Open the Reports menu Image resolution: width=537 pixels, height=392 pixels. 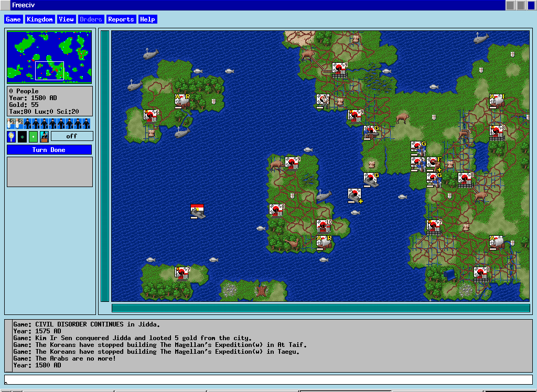coord(121,19)
